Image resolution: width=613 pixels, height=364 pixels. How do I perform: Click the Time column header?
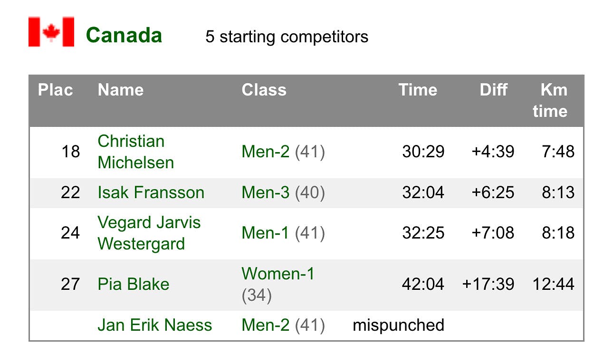tap(418, 90)
